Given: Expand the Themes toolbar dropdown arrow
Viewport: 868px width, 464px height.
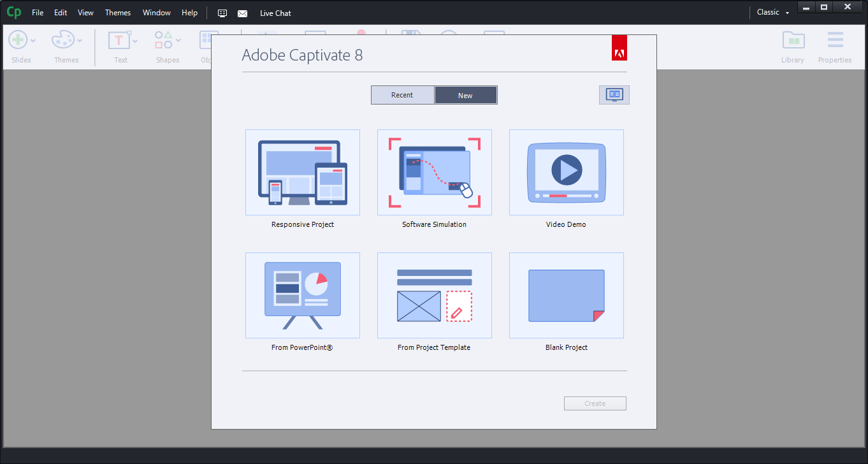Looking at the screenshot, I should [80, 41].
